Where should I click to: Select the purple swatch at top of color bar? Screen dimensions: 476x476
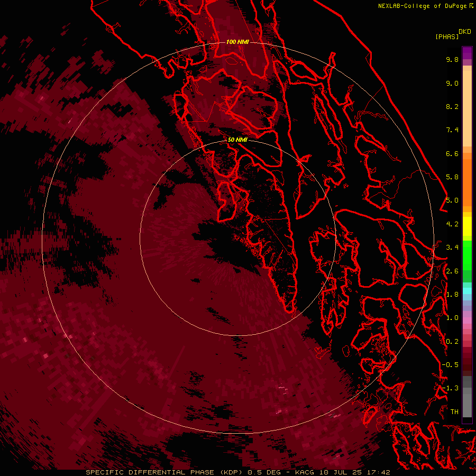(x=467, y=53)
